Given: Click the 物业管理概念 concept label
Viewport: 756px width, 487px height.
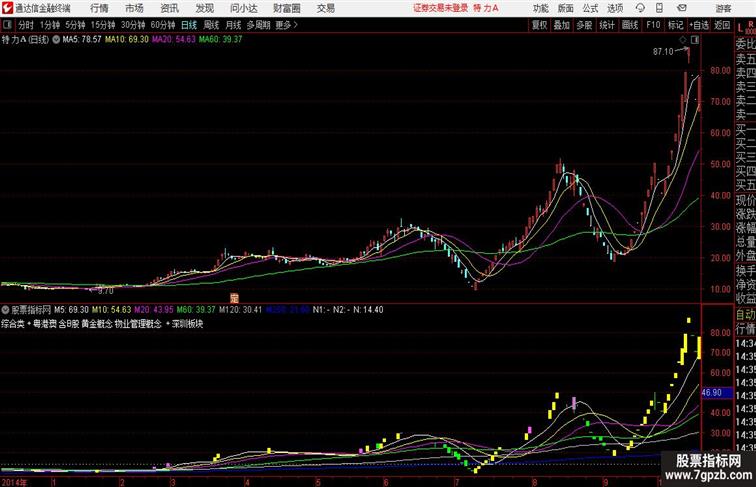Looking at the screenshot, I should 138,324.
